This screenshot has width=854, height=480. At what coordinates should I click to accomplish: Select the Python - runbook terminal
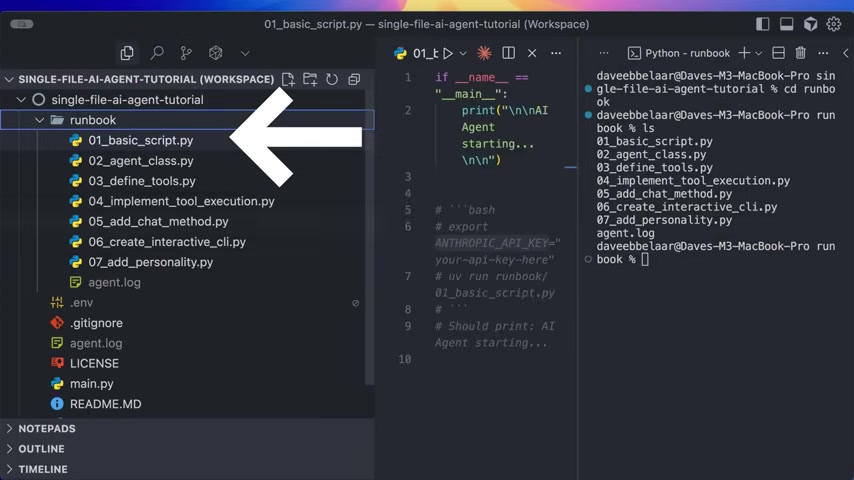pyautogui.click(x=678, y=53)
